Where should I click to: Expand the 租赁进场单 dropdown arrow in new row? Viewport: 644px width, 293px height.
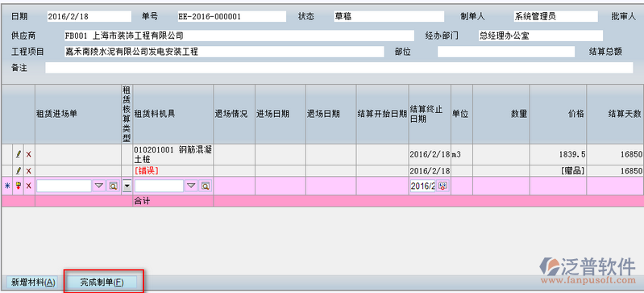pos(99,186)
